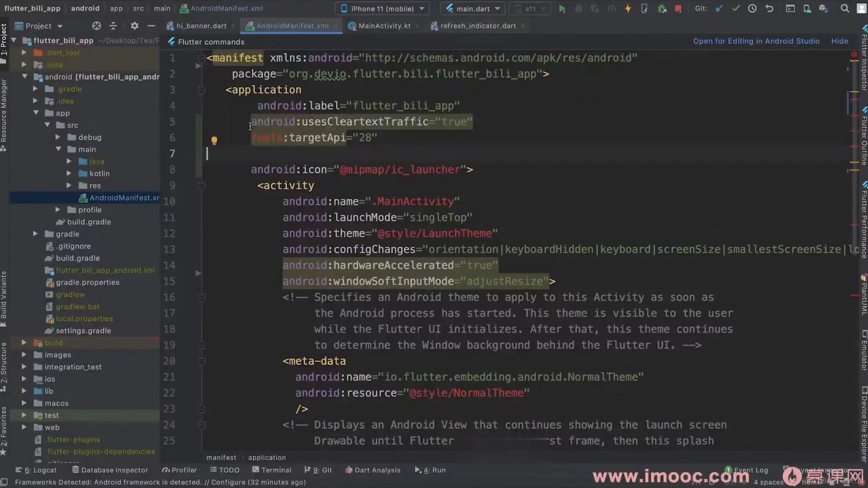Show Git history with the clock icon

click(x=752, y=9)
